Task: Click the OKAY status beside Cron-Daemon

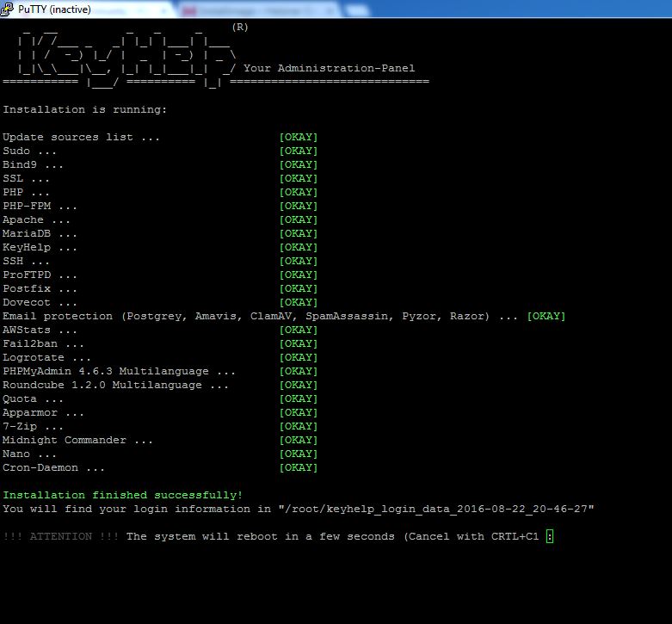Action: 298,467
